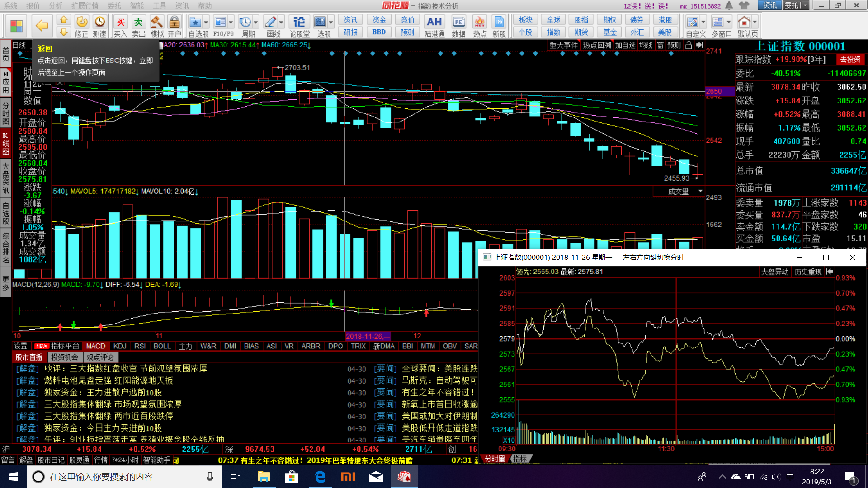
Task: Select the 画线 pencil drawing tool
Action: pyautogui.click(x=270, y=22)
